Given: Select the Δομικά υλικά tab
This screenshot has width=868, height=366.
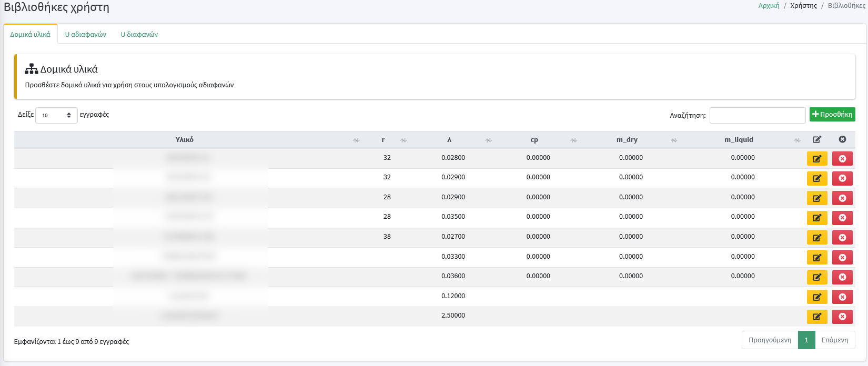Looking at the screenshot, I should pyautogui.click(x=31, y=34).
